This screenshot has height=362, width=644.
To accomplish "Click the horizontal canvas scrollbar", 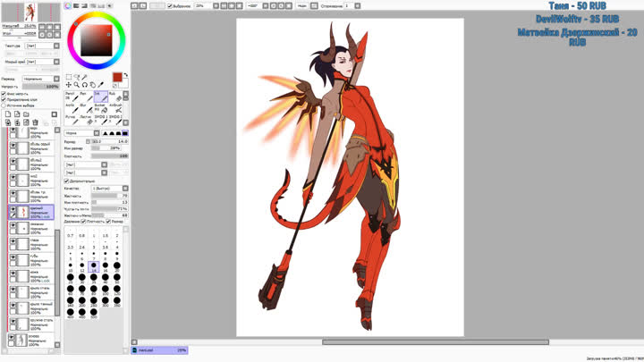I will pyautogui.click(x=436, y=342).
